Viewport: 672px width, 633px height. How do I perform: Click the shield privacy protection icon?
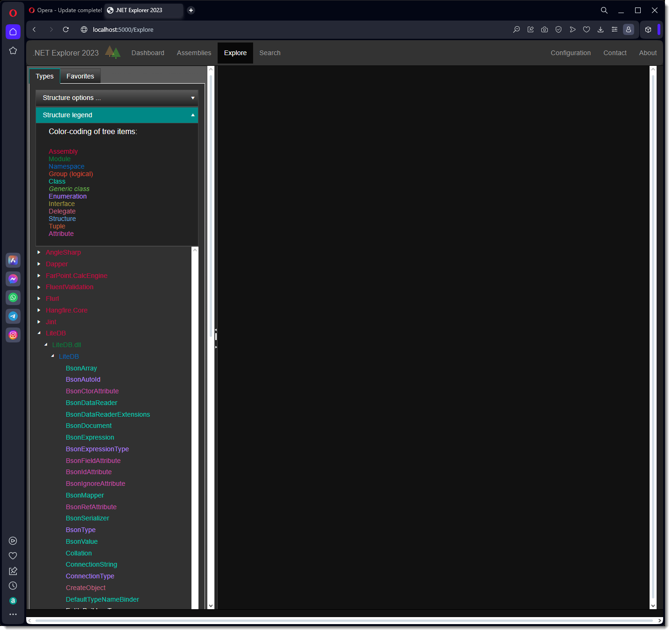(559, 29)
